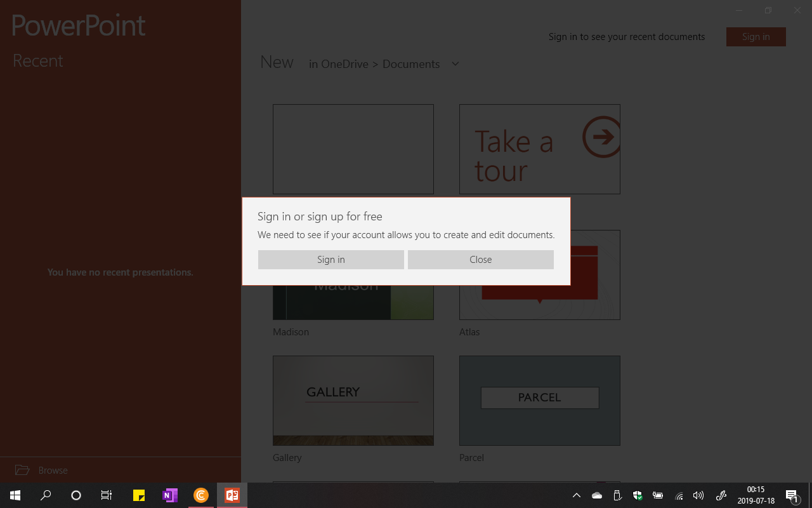Click the Parcel template name label
The image size is (812, 508).
tap(471, 458)
